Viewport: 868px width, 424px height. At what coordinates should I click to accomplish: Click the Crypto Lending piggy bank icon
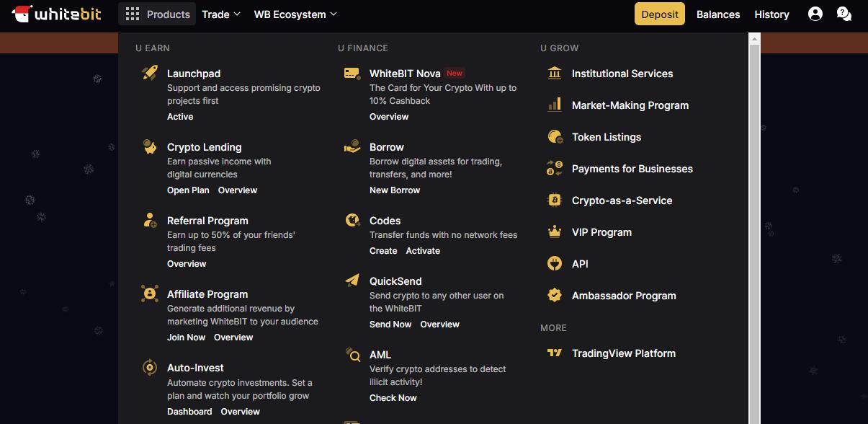pyautogui.click(x=150, y=146)
